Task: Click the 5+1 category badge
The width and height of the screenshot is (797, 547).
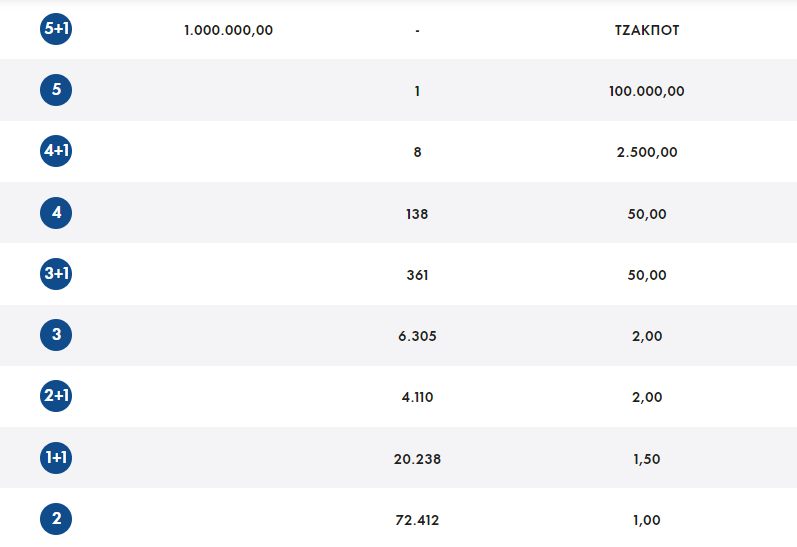Action: 56,29
